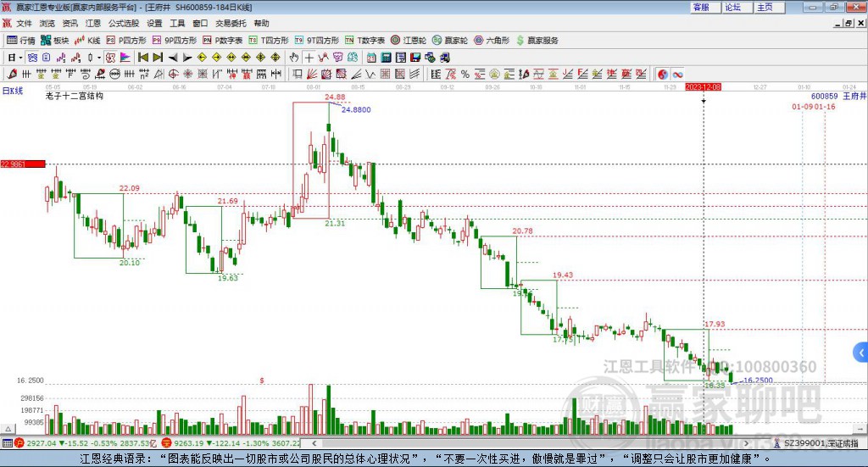
Task: Select the percent sign tool
Action: click(465, 74)
